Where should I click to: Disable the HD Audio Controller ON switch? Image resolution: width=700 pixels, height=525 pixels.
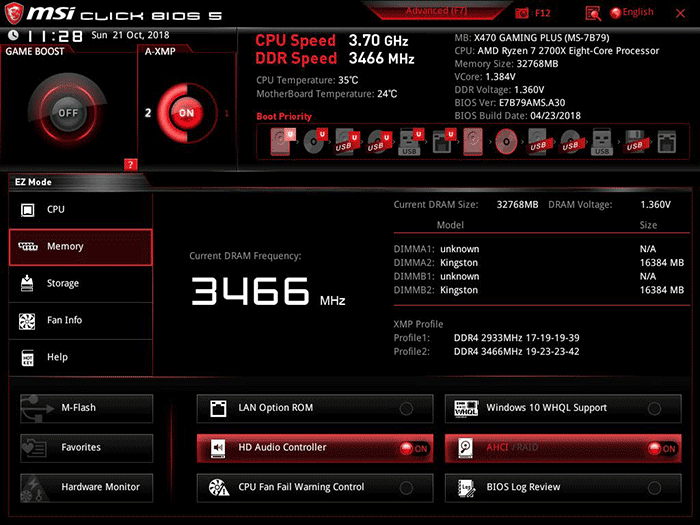tap(414, 448)
